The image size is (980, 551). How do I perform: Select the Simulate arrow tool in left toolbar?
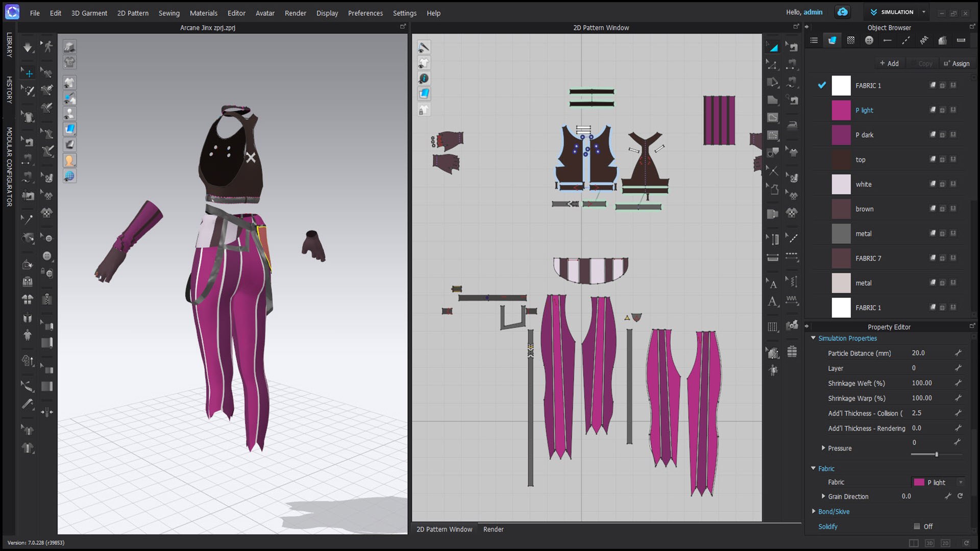tap(28, 47)
